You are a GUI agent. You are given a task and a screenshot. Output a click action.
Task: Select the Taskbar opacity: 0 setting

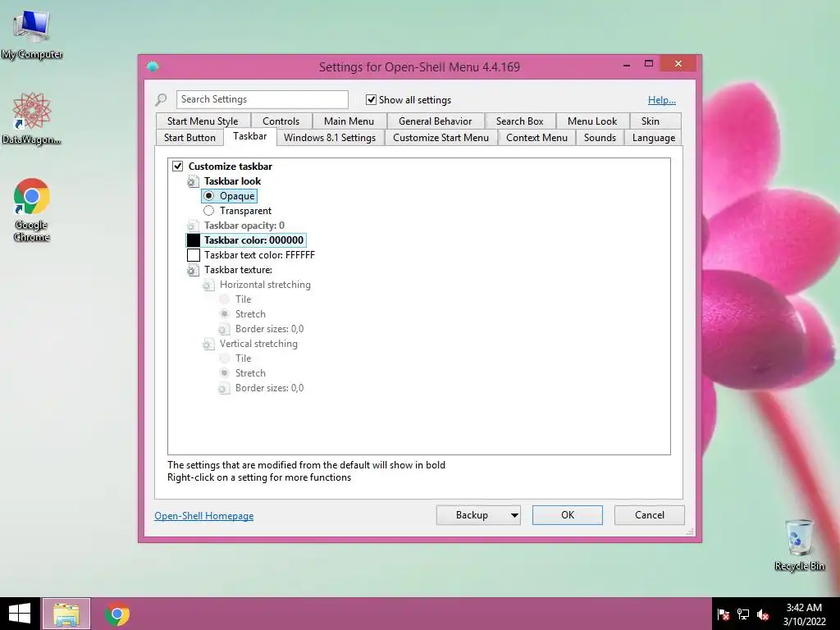(244, 226)
